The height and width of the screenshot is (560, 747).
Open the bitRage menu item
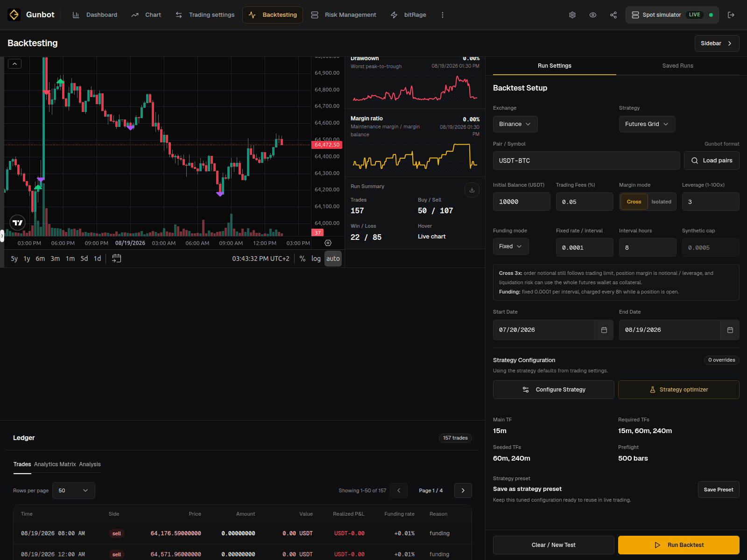(x=409, y=15)
